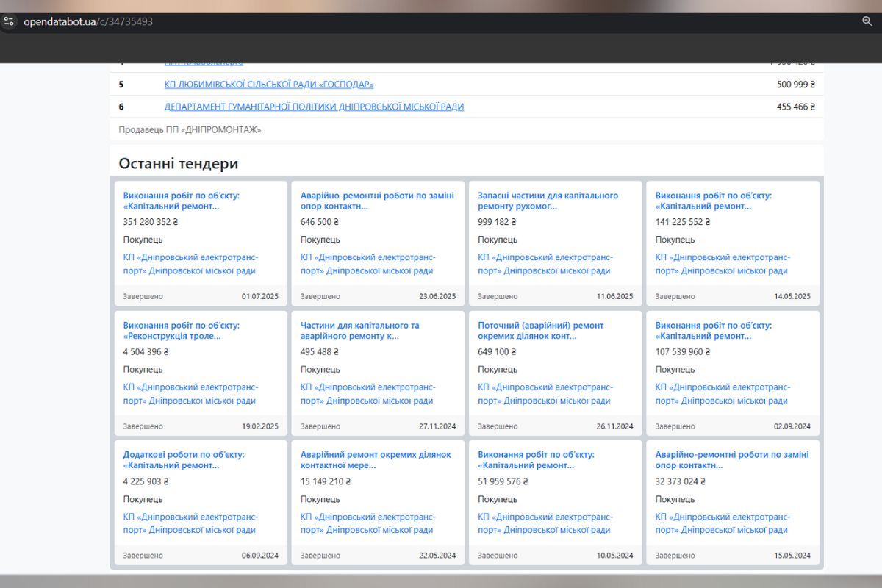Click the 141 225 552 ₴ tender amount
The image size is (882, 588).
pyautogui.click(x=683, y=222)
